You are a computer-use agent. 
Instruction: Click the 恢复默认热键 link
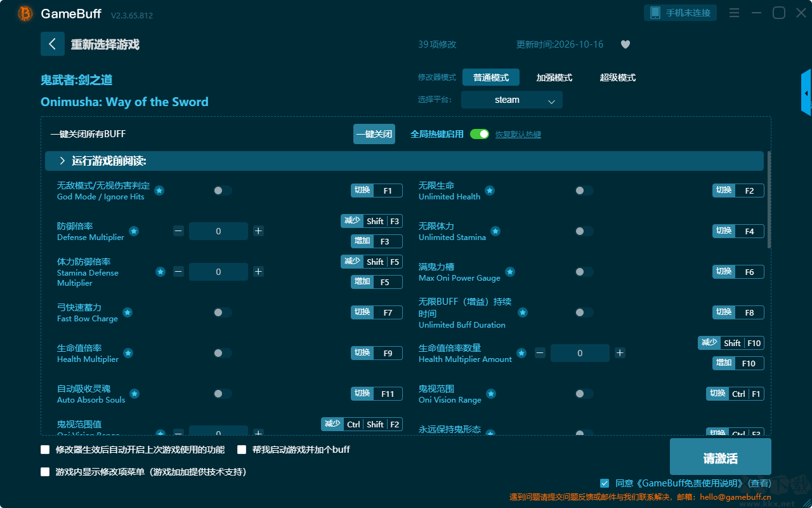pyautogui.click(x=518, y=135)
